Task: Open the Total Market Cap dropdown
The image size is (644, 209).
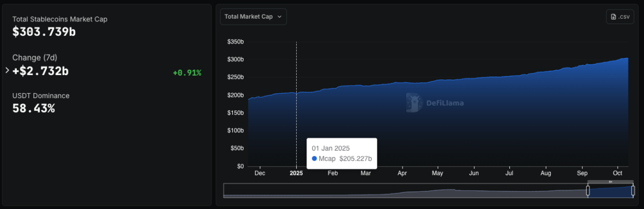Action: pos(253,17)
